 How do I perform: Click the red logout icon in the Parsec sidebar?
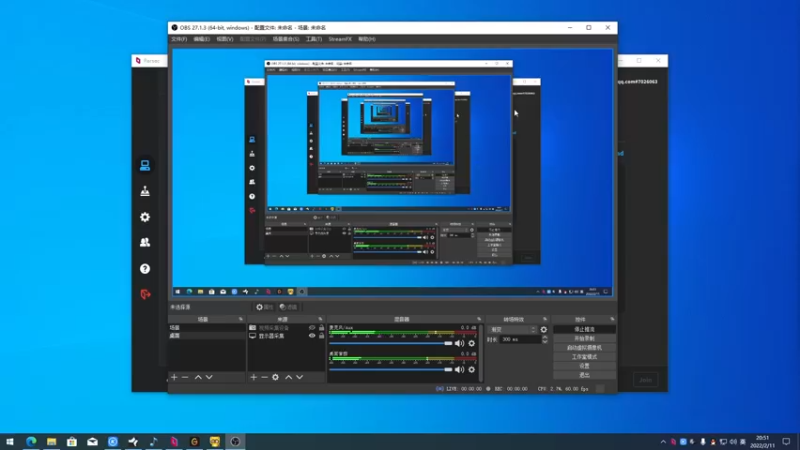pos(145,294)
